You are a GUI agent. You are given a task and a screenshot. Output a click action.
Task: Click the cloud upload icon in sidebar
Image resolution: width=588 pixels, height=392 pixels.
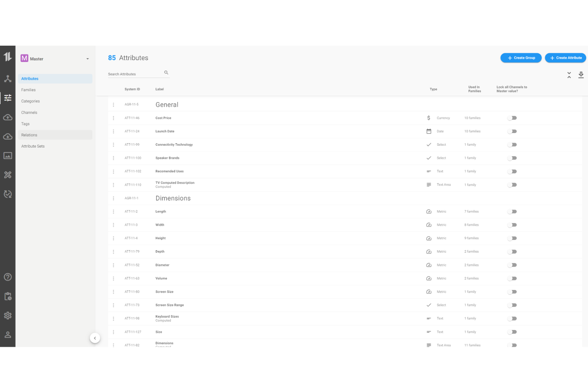pyautogui.click(x=8, y=117)
